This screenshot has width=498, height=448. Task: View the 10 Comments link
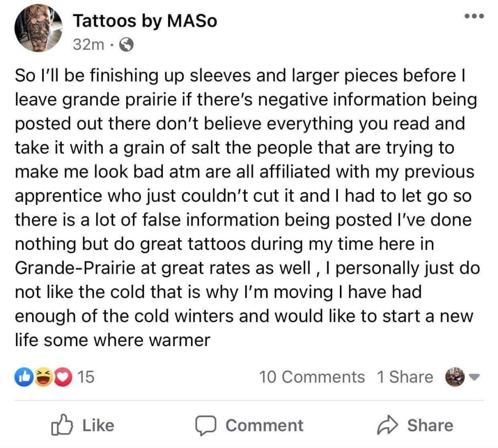click(x=312, y=377)
